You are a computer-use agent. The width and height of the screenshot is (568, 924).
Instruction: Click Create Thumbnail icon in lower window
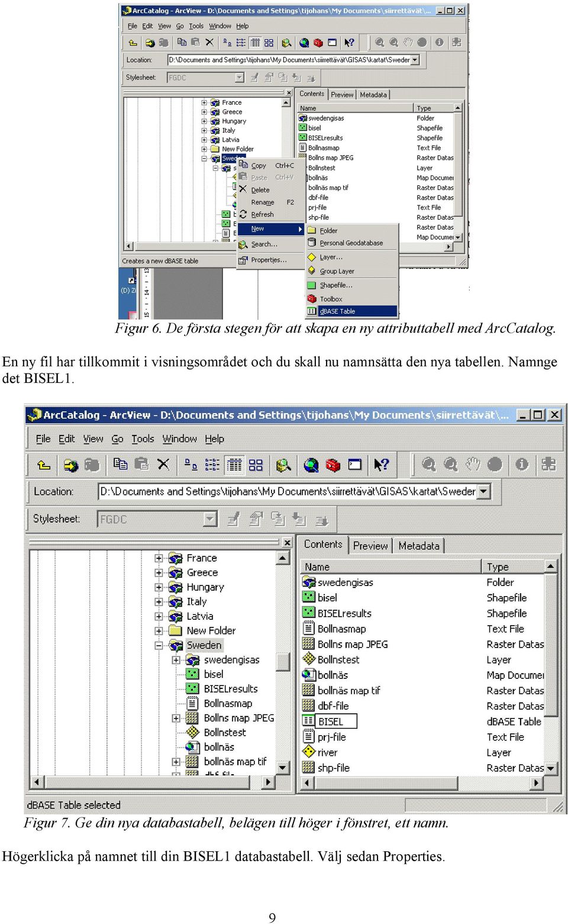[x=548, y=465]
